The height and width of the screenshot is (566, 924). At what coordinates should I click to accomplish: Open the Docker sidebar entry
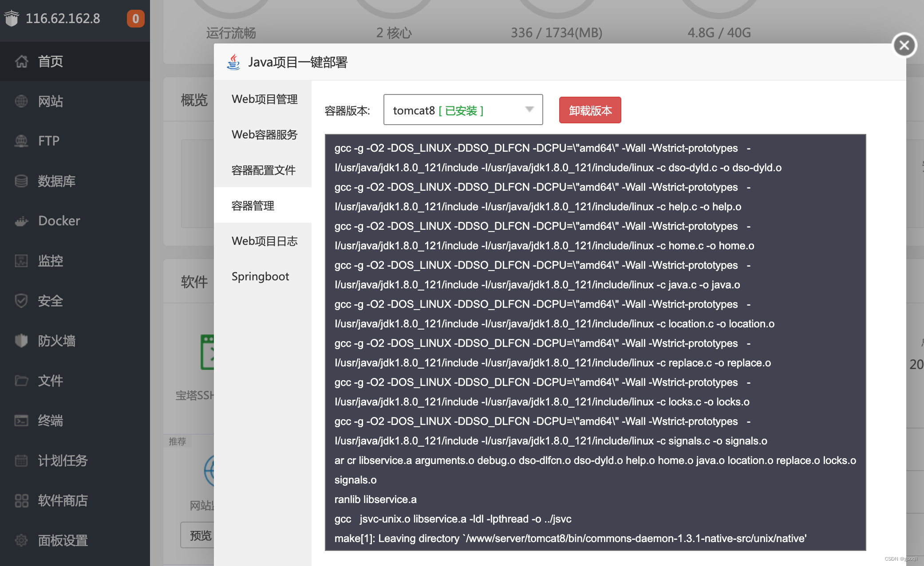point(75,221)
